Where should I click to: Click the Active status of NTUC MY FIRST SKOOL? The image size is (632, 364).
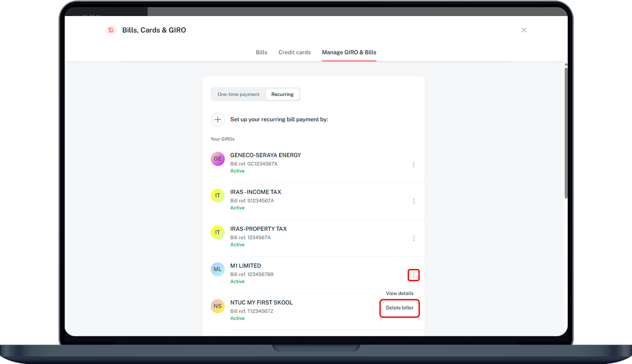pos(237,318)
